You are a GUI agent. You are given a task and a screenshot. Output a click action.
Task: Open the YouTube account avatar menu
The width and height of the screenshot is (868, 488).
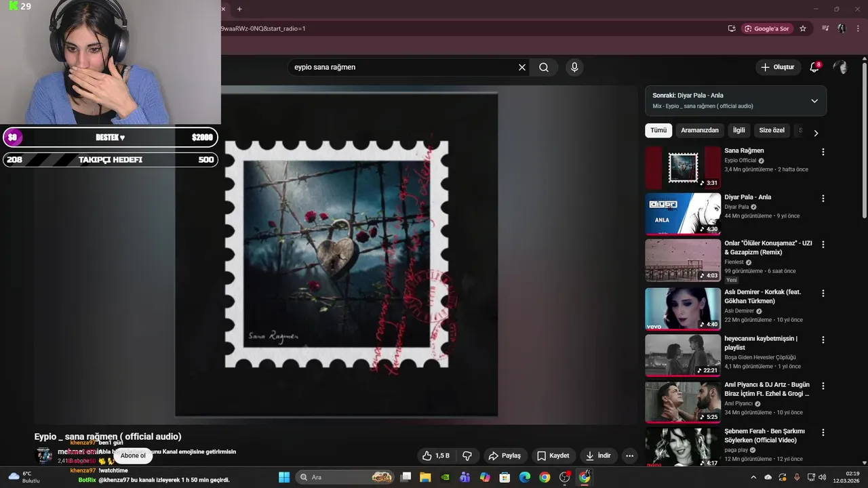click(840, 67)
